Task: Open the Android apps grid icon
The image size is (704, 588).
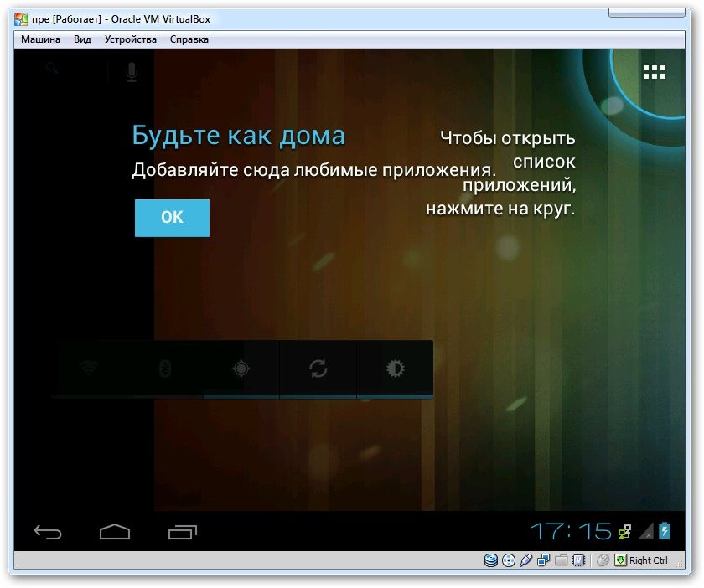Action: pos(655,72)
